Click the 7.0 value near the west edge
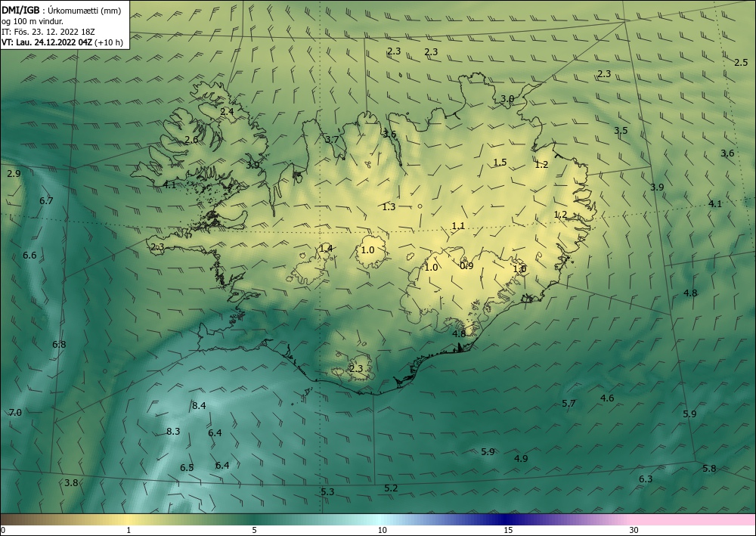This screenshot has height=536, width=756. pos(15,413)
